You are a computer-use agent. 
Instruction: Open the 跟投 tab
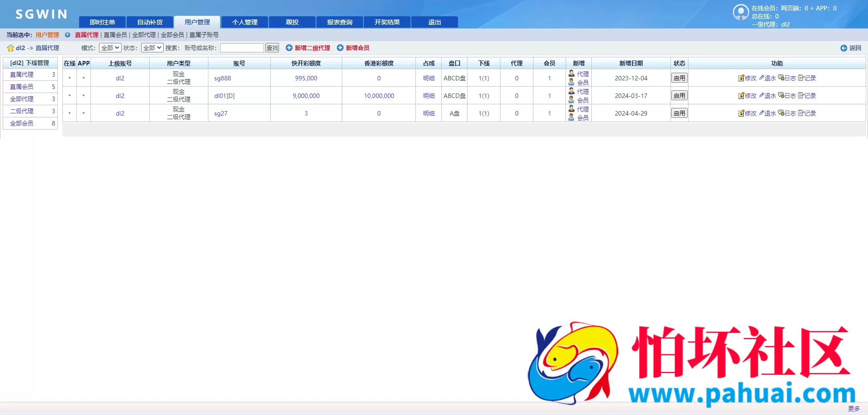coord(292,22)
